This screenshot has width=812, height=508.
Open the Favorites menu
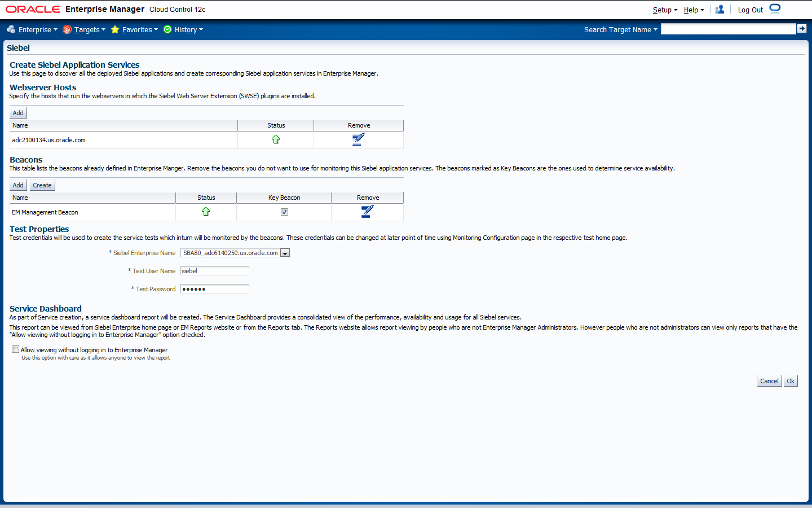pos(139,29)
